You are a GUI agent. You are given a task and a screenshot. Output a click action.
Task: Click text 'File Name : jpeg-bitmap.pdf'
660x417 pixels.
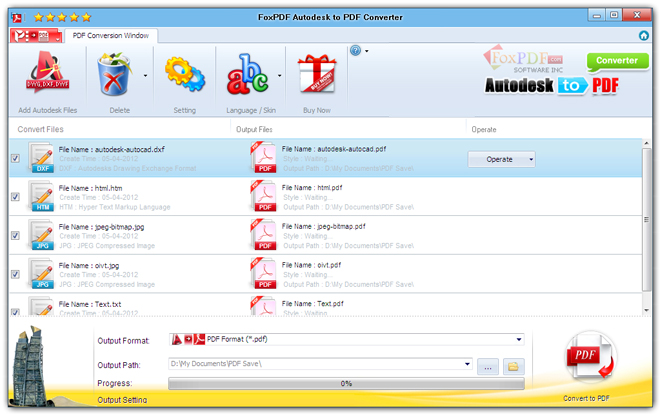pos(324,226)
